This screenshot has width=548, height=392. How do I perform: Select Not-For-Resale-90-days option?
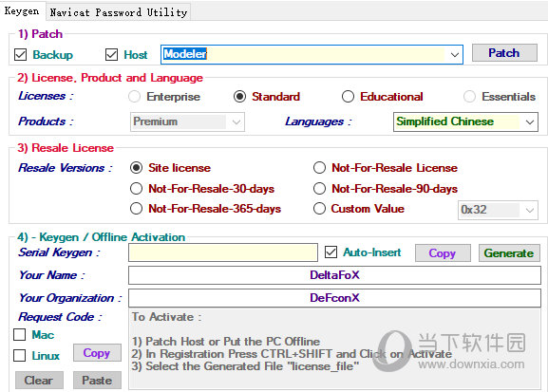319,189
